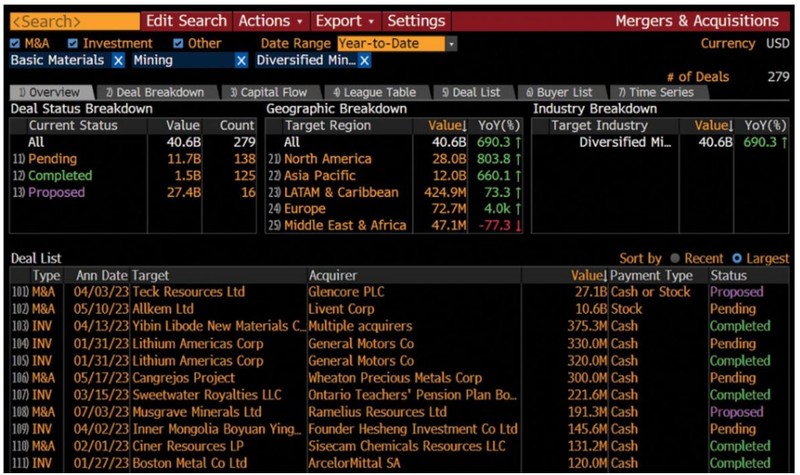
Task: Click the Diversified Mi... industry row
Action: pyautogui.click(x=660, y=142)
